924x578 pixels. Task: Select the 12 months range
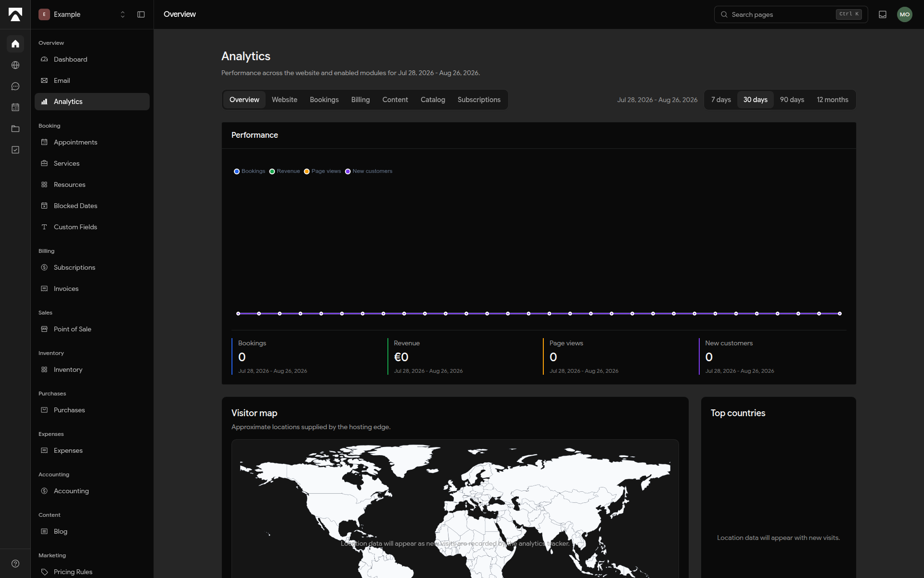click(832, 100)
